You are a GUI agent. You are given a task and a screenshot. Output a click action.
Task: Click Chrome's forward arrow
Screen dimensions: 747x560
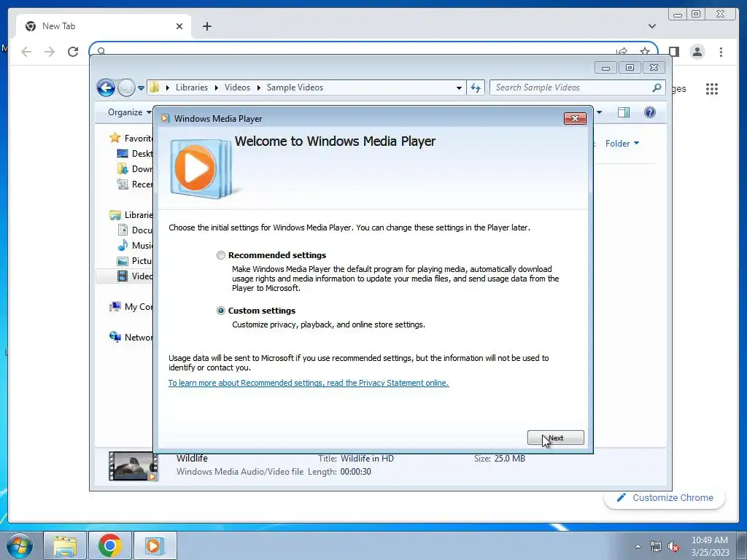50,52
